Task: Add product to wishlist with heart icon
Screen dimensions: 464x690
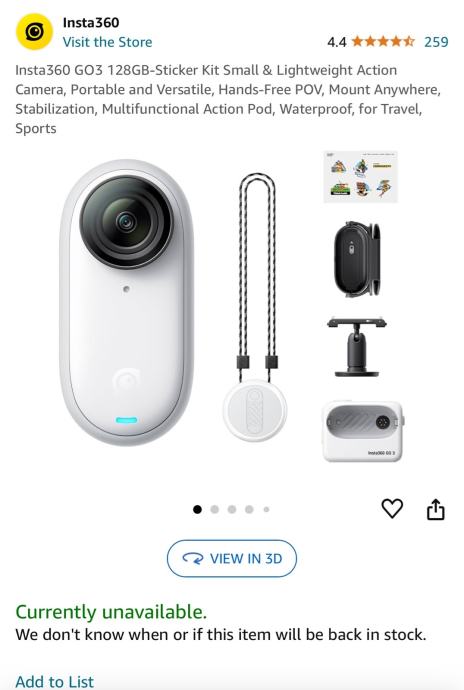Action: click(392, 509)
